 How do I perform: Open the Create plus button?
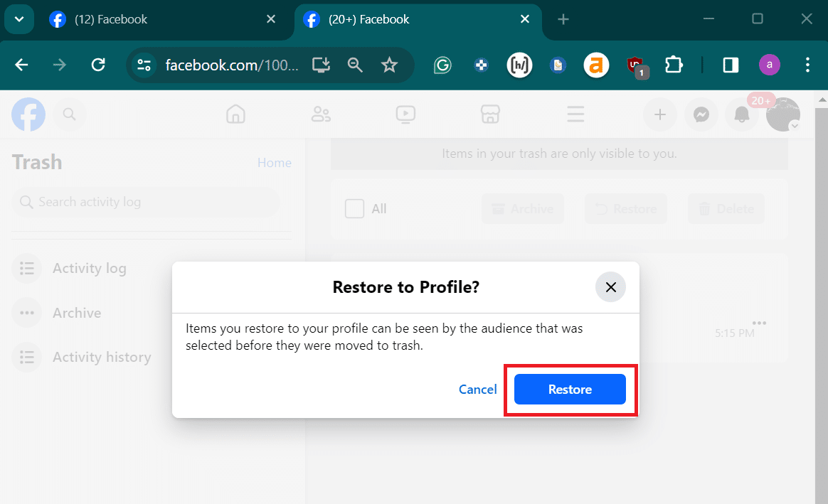(x=659, y=114)
